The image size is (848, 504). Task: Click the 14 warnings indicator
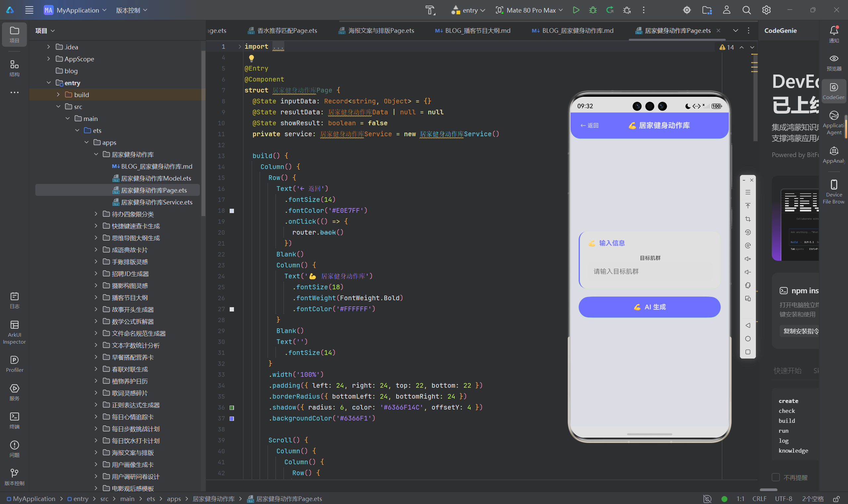coord(727,47)
